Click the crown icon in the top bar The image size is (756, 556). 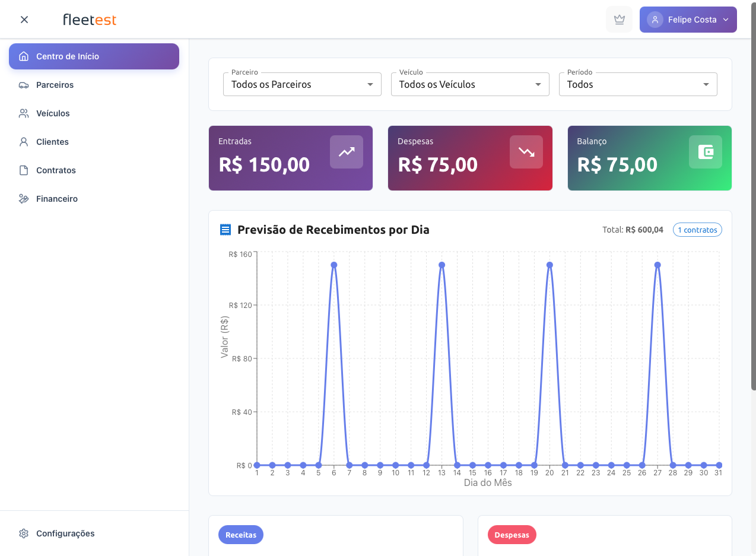(x=619, y=19)
